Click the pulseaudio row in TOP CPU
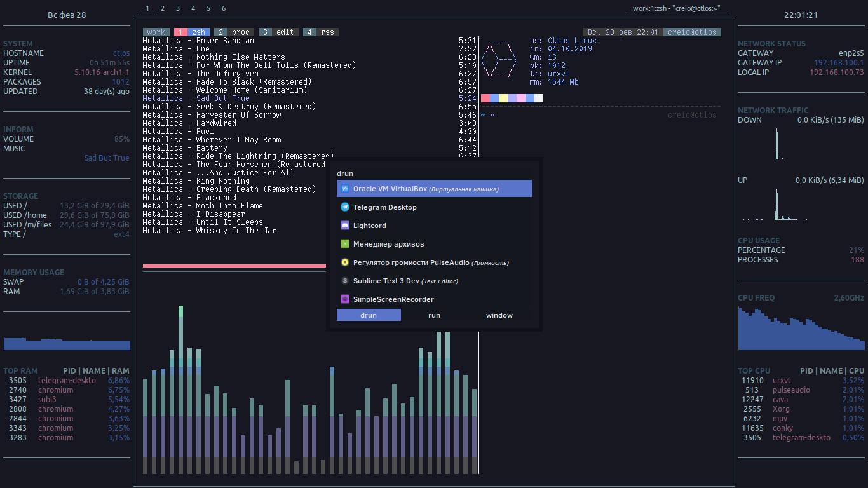The height and width of the screenshot is (488, 868). coord(801,390)
